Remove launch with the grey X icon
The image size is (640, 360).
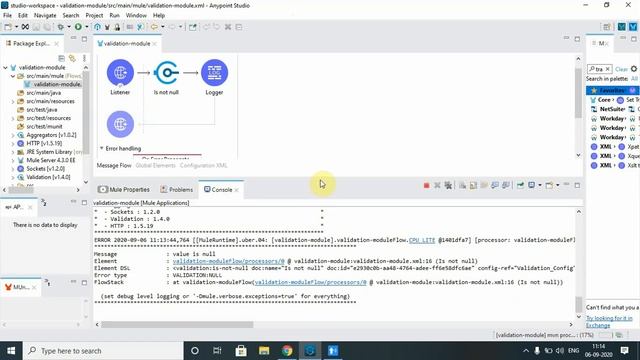coord(437,186)
